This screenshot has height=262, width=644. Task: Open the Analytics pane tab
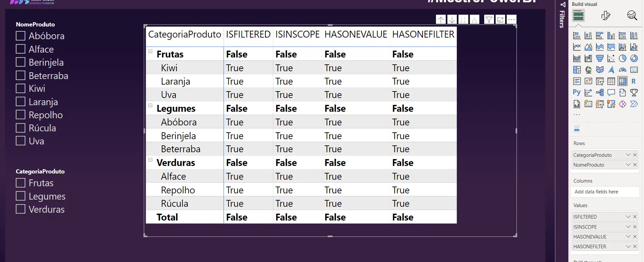tap(632, 15)
